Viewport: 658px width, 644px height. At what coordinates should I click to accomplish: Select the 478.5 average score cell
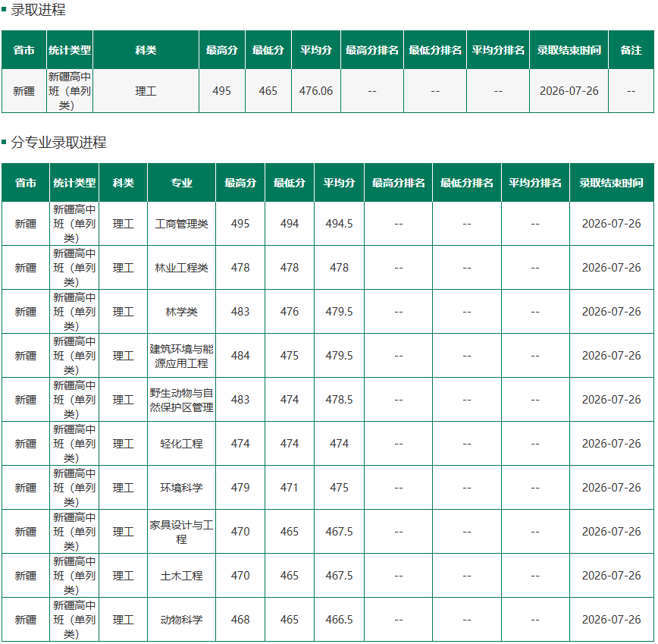(339, 400)
